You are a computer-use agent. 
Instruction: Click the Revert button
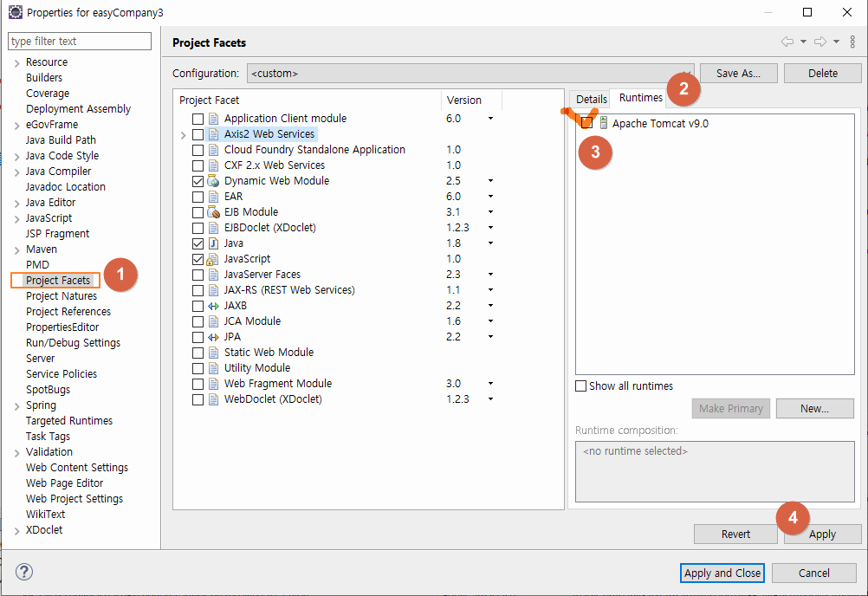click(x=735, y=534)
